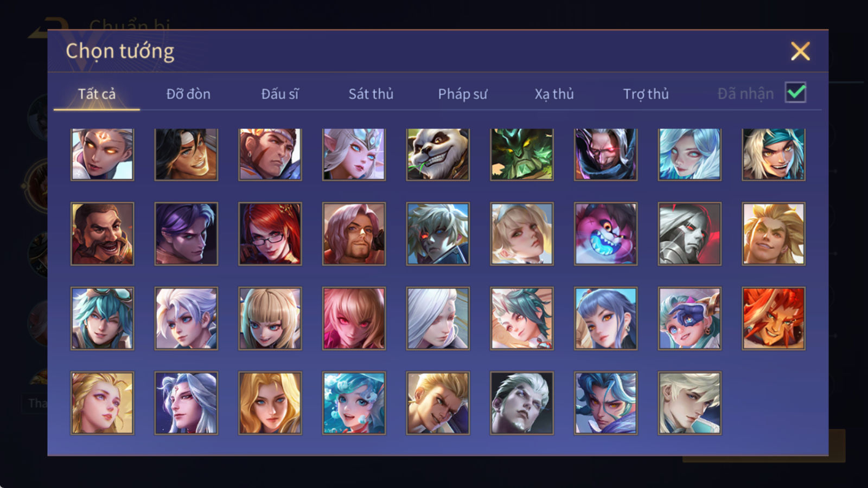
Task: Open the Xạ thủ tab
Action: (554, 94)
